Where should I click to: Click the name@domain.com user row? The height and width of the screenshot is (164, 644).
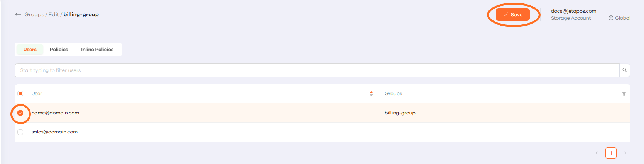[x=193, y=113]
